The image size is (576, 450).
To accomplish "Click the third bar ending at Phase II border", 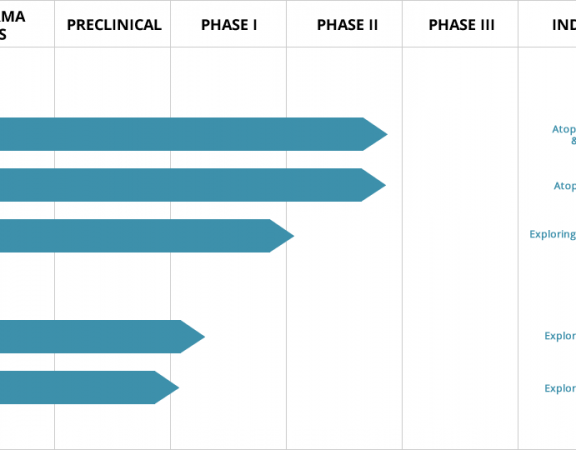I will (147, 236).
